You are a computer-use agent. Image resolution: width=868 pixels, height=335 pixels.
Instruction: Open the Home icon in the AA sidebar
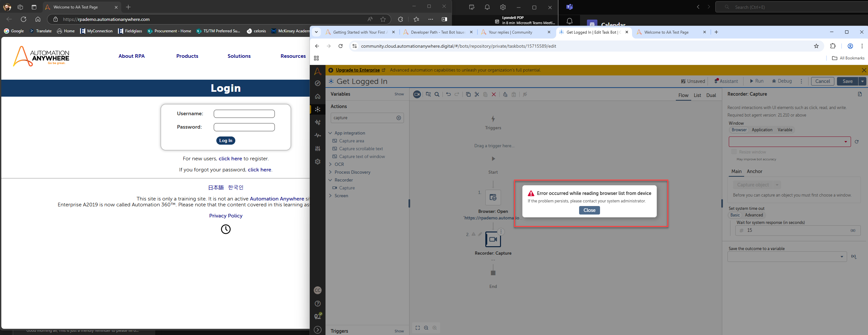pos(317,96)
